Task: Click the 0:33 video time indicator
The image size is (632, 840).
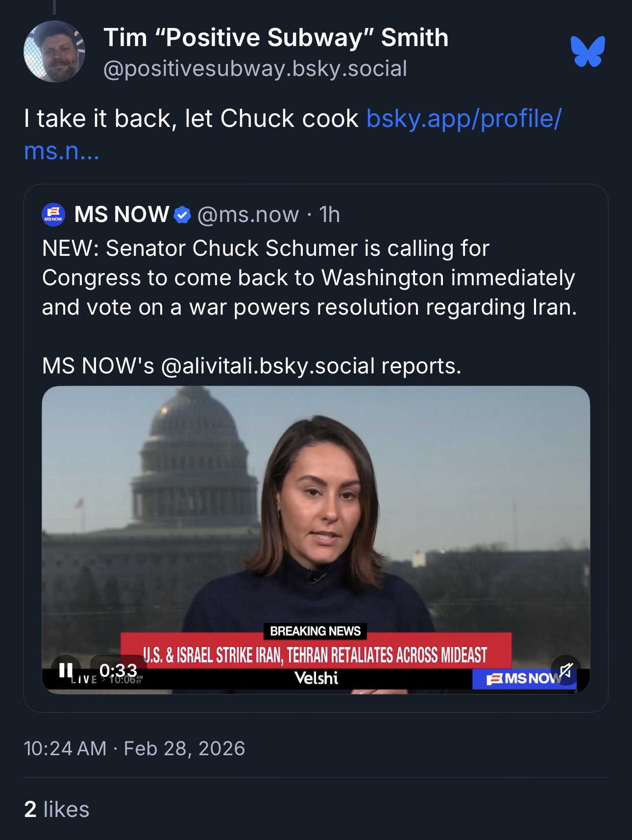Action: coord(118,670)
